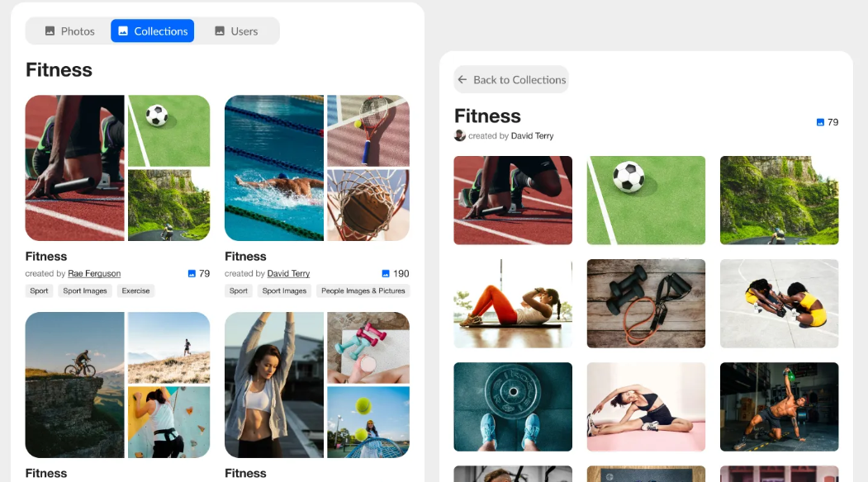Screen dimensions: 868x482
Task: Click David Terry's avatar icon
Action: click(x=459, y=135)
